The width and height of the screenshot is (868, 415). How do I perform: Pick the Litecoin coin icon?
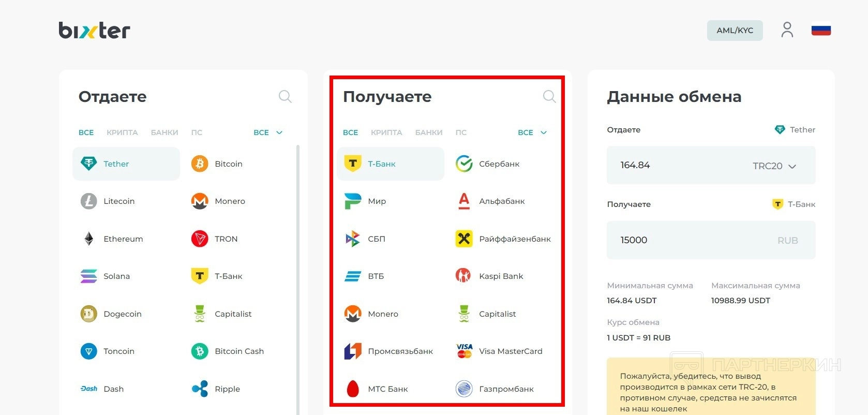tap(89, 201)
